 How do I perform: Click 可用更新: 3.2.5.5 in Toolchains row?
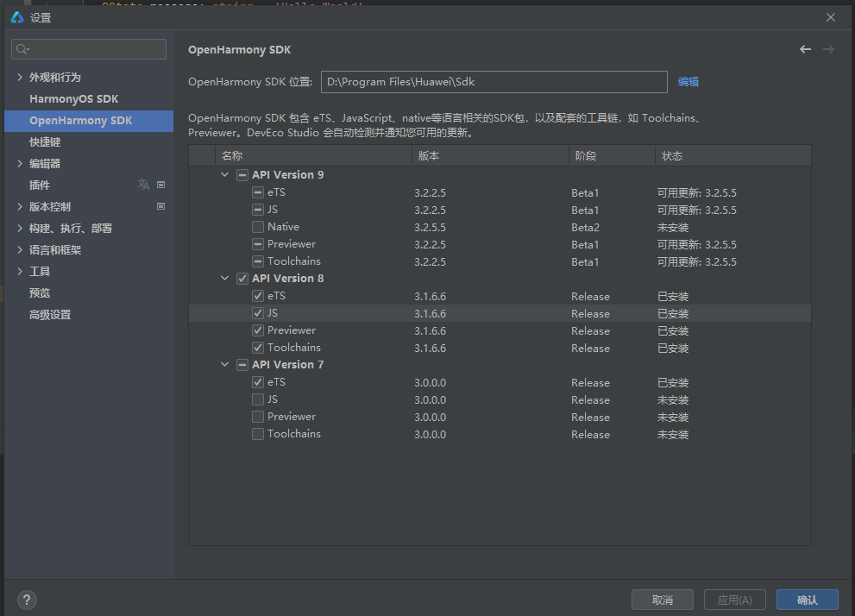tap(697, 261)
